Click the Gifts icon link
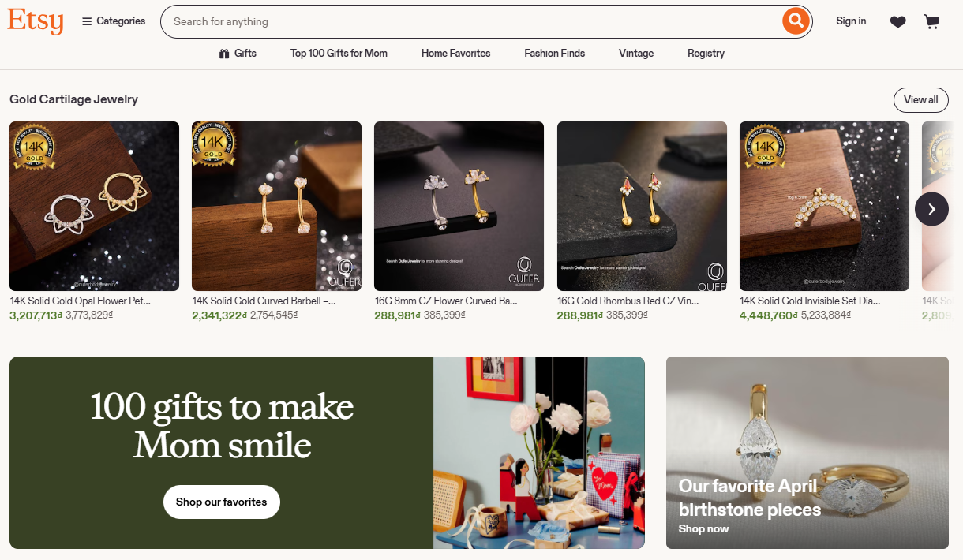The height and width of the screenshot is (560, 963). click(238, 54)
